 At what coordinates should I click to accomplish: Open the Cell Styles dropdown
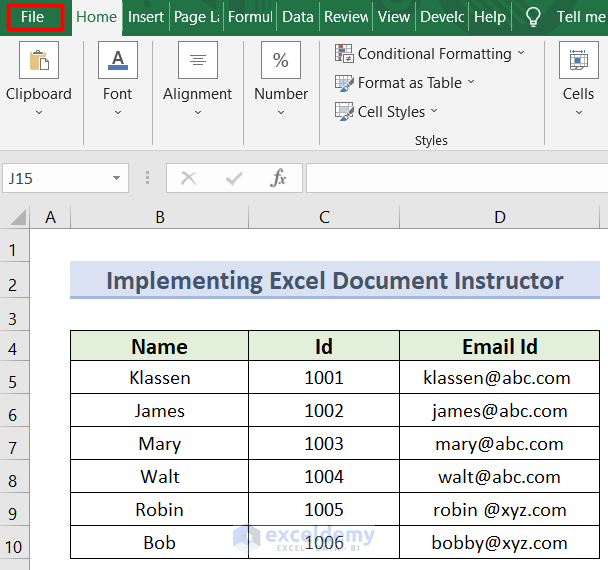[x=434, y=111]
